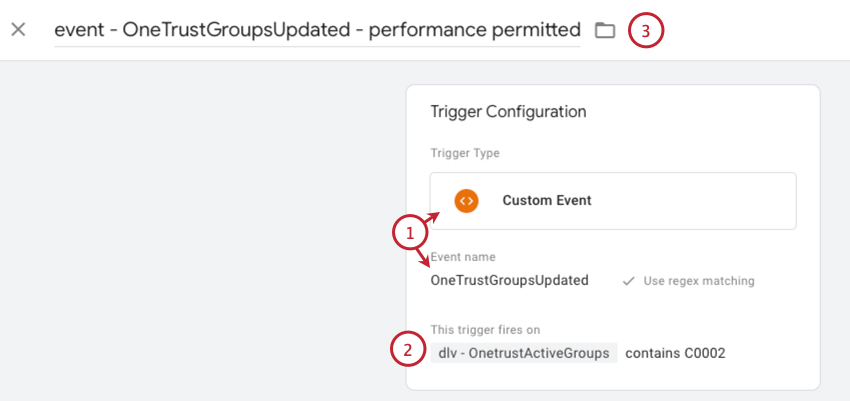This screenshot has height=401, width=850.
Task: Select the "Custom Event" trigger type label
Action: point(546,200)
